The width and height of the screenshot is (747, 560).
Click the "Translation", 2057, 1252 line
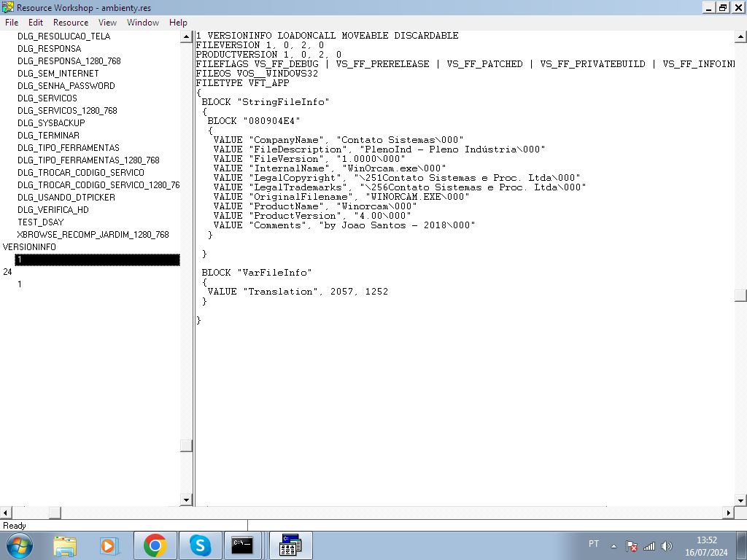click(298, 292)
